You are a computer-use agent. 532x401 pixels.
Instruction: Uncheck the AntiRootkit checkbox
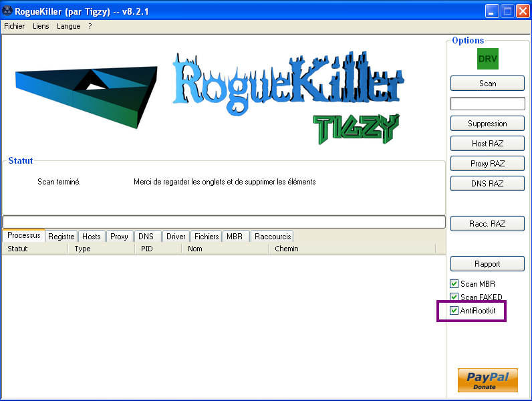point(454,310)
